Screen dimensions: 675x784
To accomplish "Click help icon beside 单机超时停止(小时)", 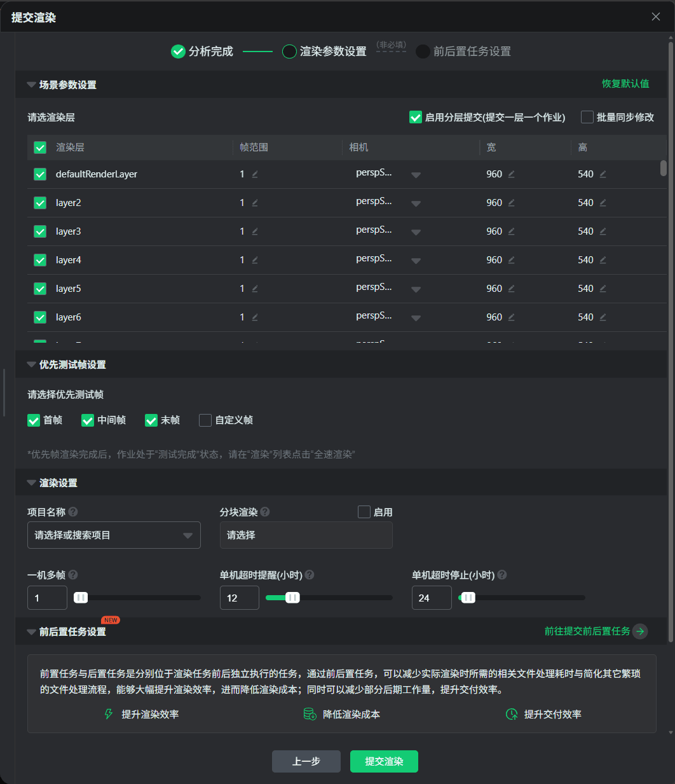I will coord(502,575).
